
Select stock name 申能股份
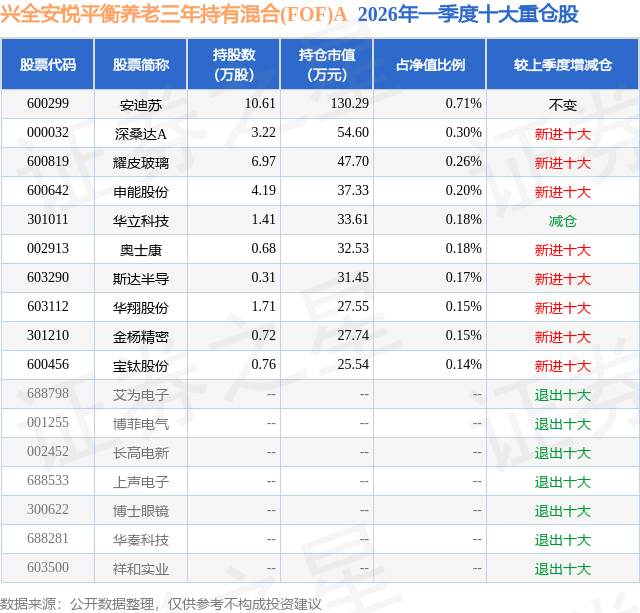click(x=141, y=192)
